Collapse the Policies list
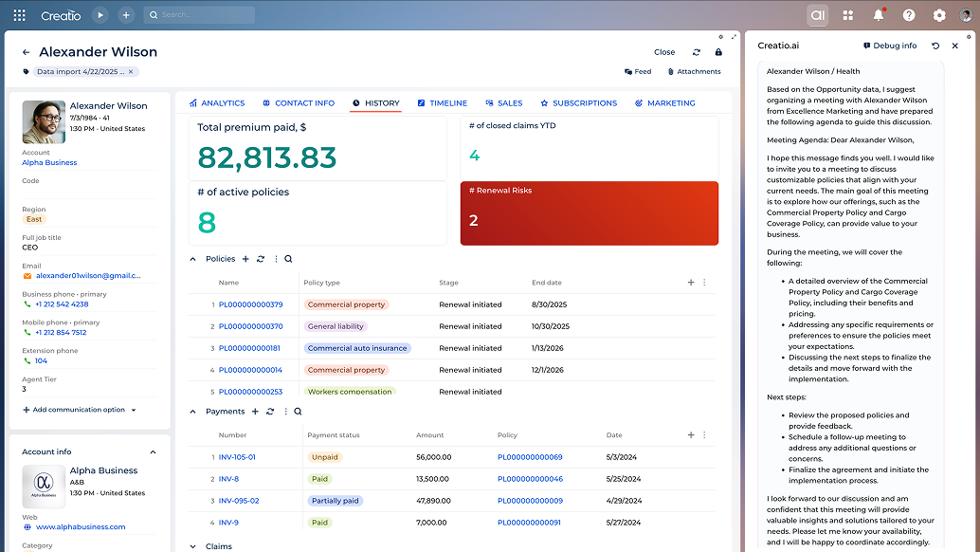980x552 pixels. click(x=193, y=259)
